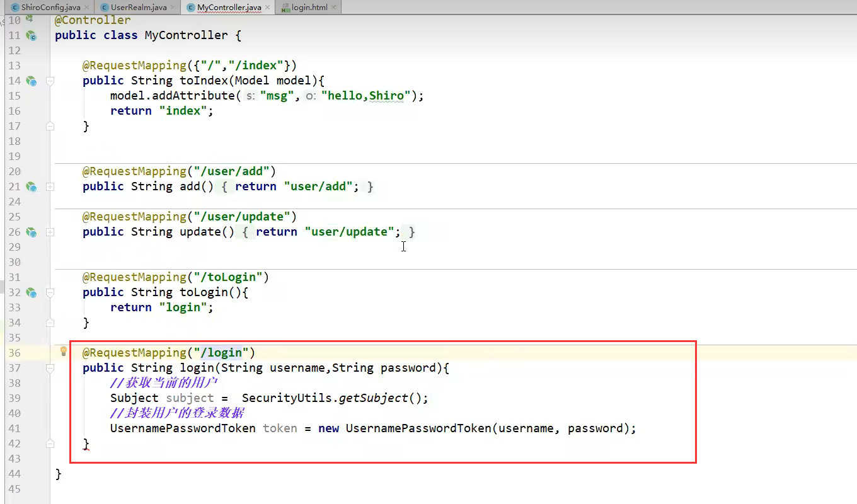Click the login method name on line 37

pyautogui.click(x=197, y=368)
